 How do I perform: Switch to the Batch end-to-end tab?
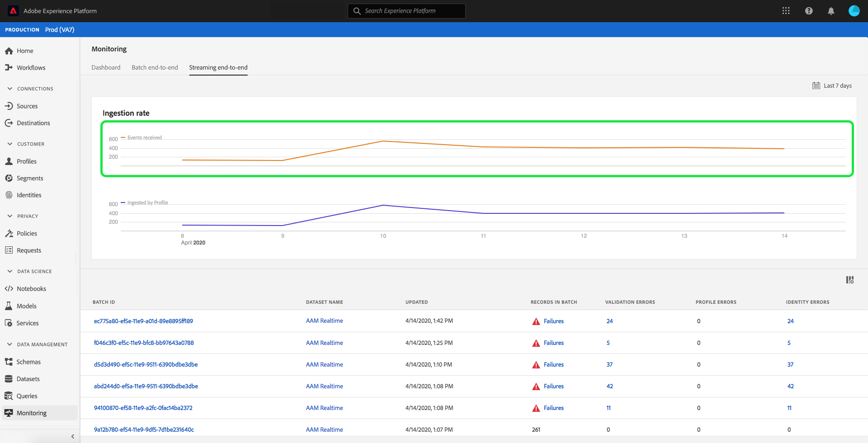tap(155, 67)
